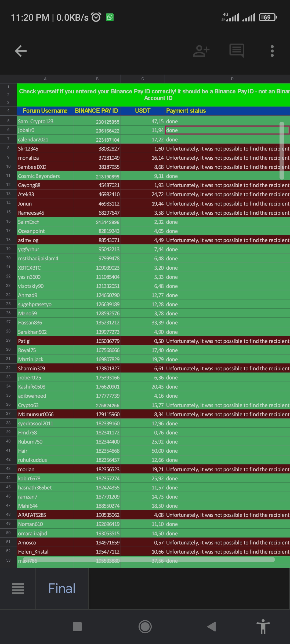The image size is (290, 644).
Task: Select column B header
Action: (x=97, y=79)
